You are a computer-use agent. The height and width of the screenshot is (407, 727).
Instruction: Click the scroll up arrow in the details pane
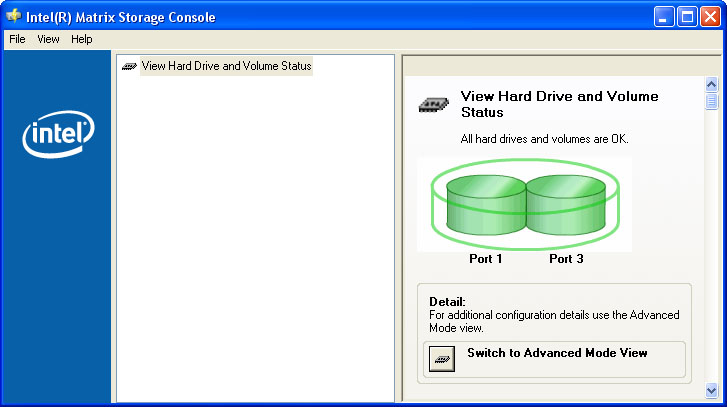coord(711,84)
